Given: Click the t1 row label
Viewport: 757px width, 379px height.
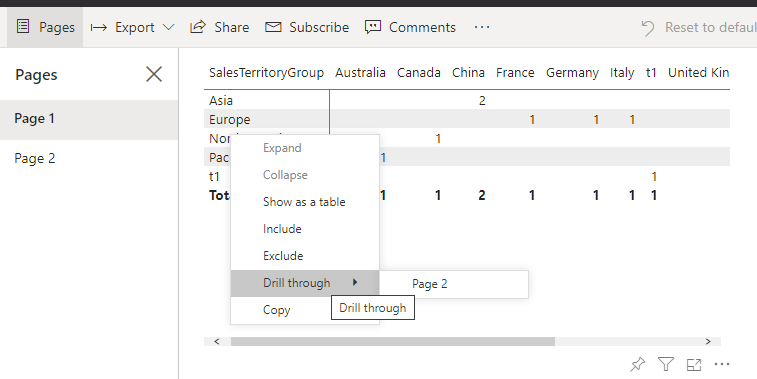Looking at the screenshot, I should pyautogui.click(x=214, y=177).
